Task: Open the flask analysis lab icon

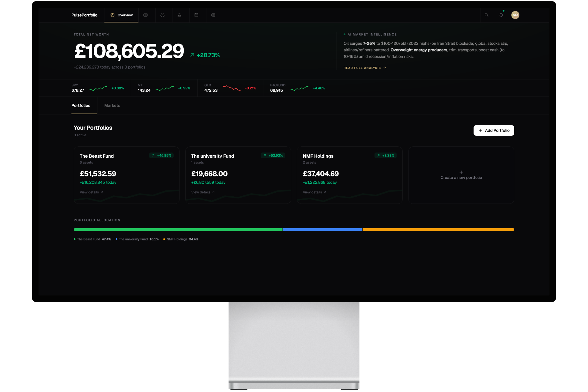Action: [179, 15]
